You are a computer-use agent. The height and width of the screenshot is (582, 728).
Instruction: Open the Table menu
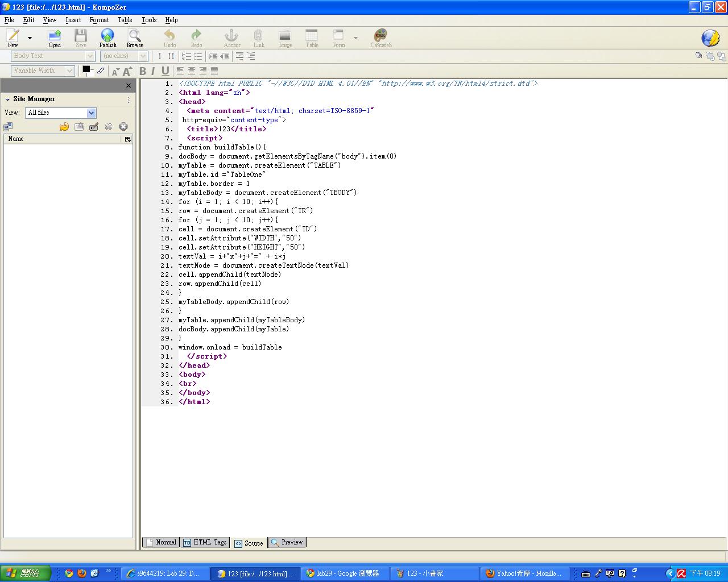[125, 20]
